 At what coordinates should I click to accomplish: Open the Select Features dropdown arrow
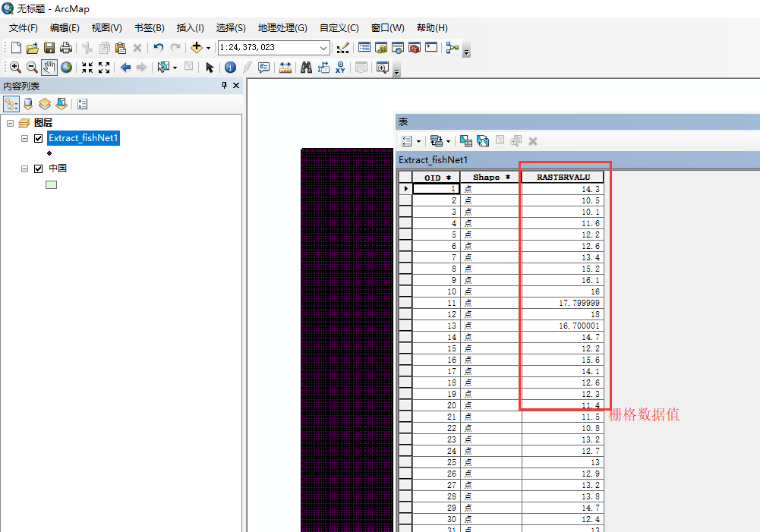(x=175, y=68)
